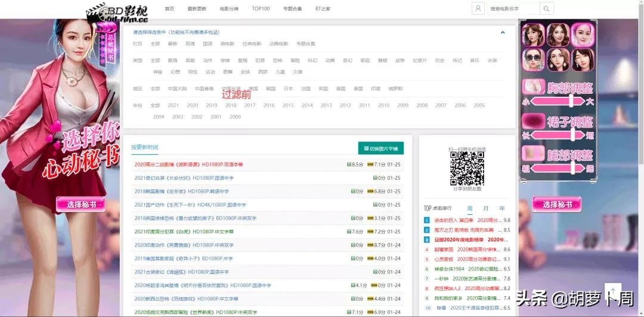Go to 首页 in top navigation
This screenshot has height=317, width=644.
coord(169,8)
